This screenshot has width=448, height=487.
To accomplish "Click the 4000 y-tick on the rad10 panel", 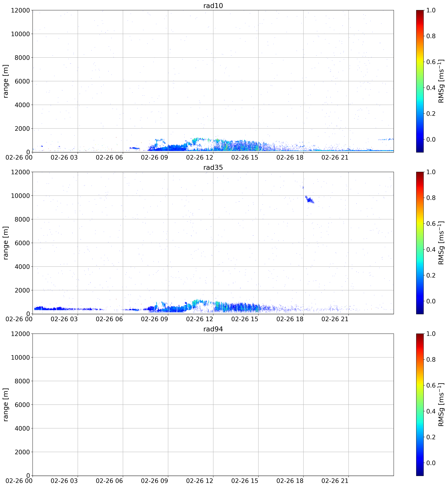I will coord(22,105).
